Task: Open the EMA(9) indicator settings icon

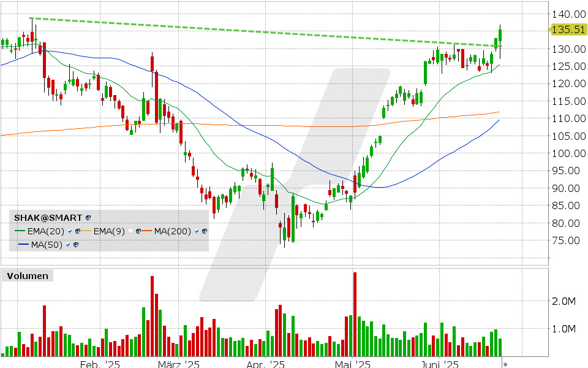Action: (x=138, y=231)
